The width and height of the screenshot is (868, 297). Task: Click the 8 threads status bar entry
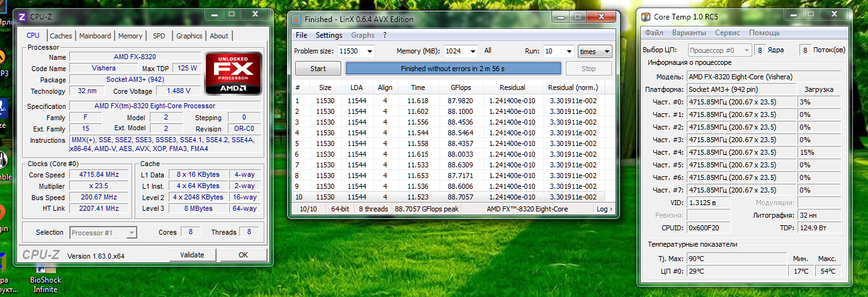[372, 209]
